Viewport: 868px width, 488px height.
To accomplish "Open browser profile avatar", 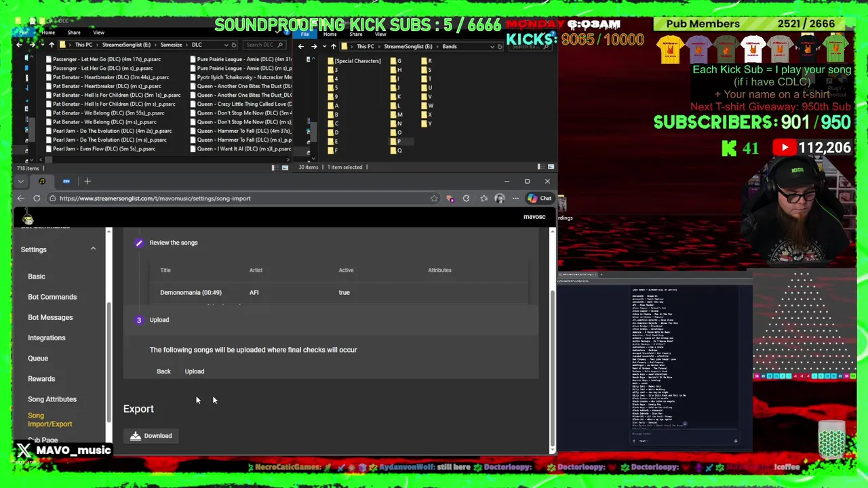I will coord(500,199).
